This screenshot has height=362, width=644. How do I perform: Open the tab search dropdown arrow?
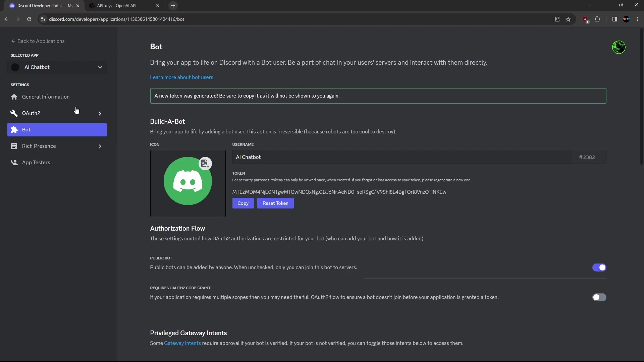pyautogui.click(x=590, y=5)
